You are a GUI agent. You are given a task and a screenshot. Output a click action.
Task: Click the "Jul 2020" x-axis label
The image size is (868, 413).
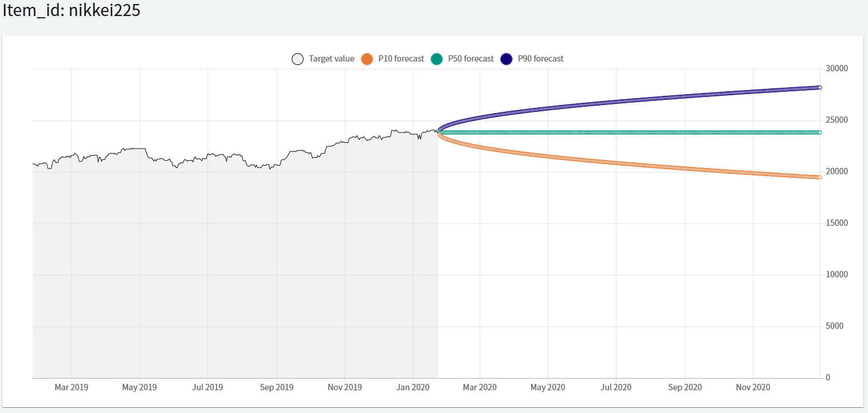point(616,387)
